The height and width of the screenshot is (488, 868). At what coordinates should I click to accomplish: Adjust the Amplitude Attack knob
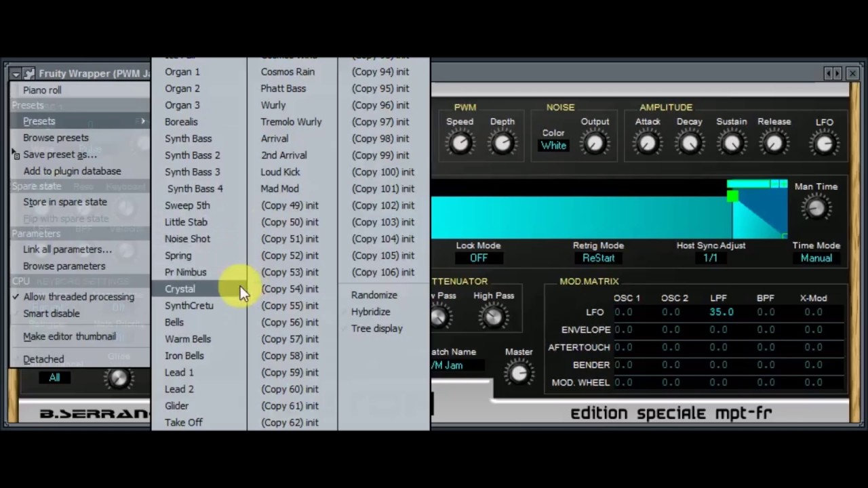[648, 143]
